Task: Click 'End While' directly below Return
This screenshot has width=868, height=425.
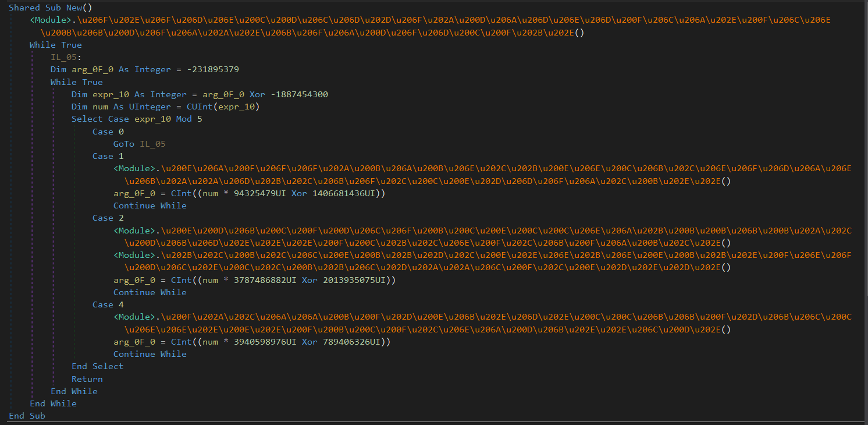Action: coord(74,391)
